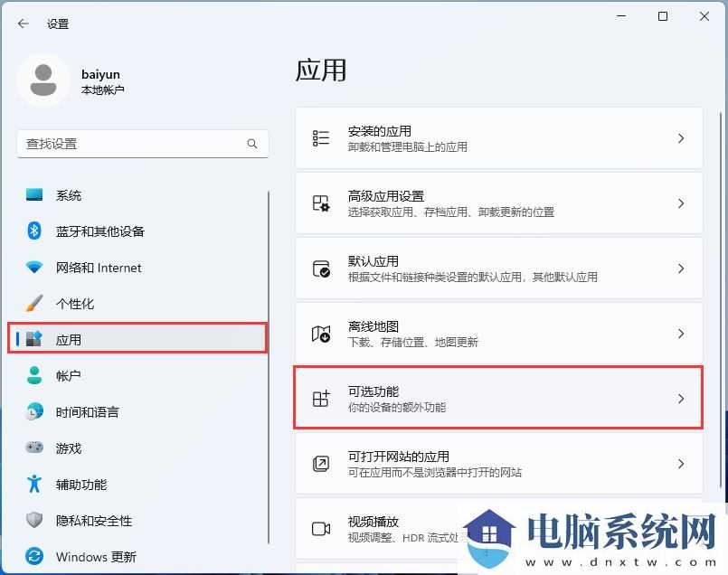Image resolution: width=728 pixels, height=575 pixels.
Task: Select the 安装的应用 list icon
Action: [320, 137]
